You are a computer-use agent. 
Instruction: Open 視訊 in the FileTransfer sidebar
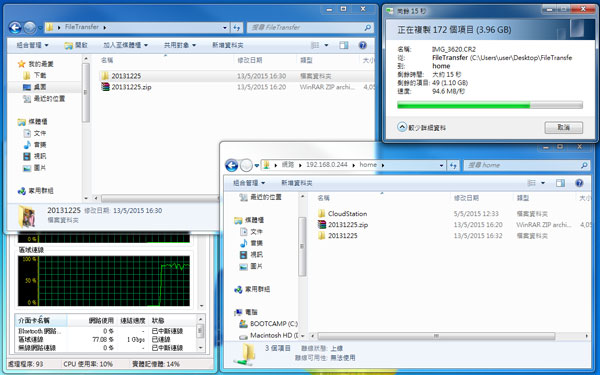tap(34, 156)
